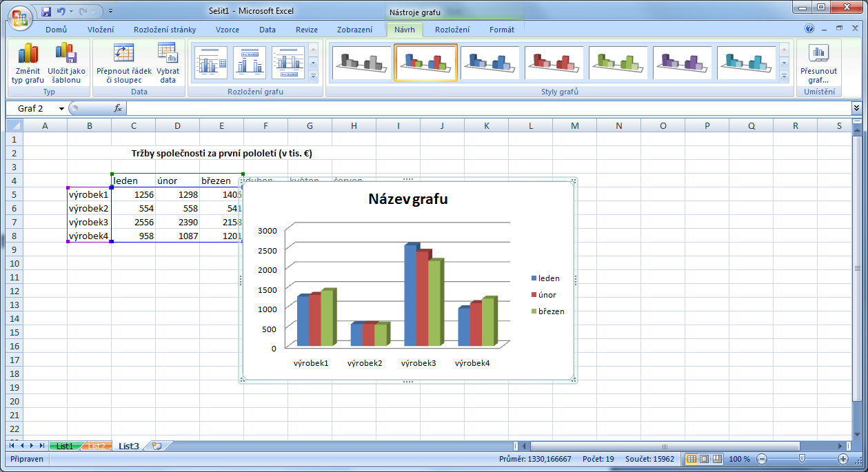Select column C header
The width and height of the screenshot is (868, 472).
(x=133, y=125)
